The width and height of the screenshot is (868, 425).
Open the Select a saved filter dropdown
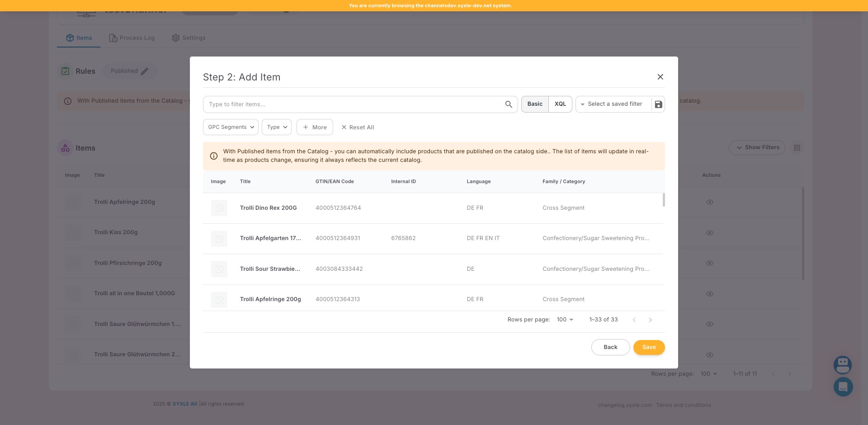613,104
